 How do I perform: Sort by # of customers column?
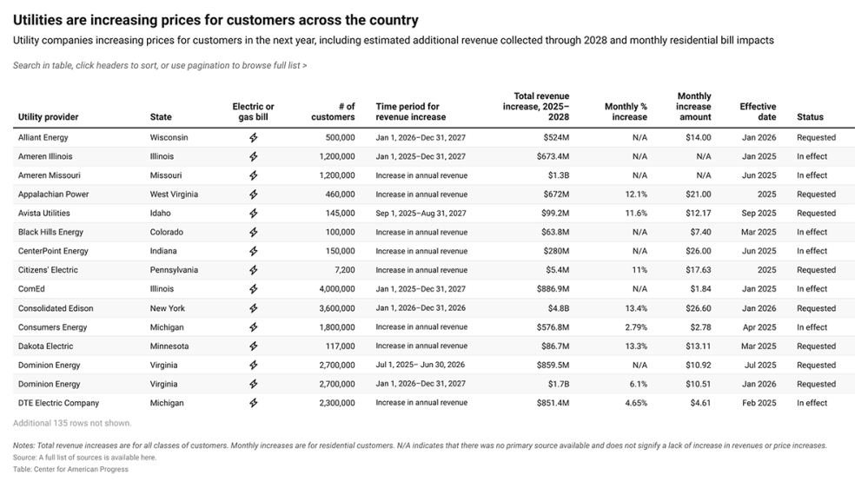[x=335, y=112]
